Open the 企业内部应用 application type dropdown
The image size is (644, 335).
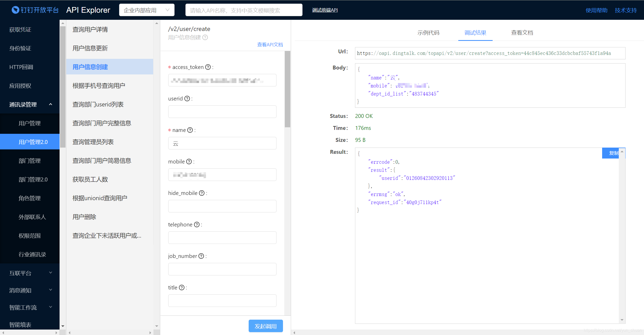tap(147, 10)
